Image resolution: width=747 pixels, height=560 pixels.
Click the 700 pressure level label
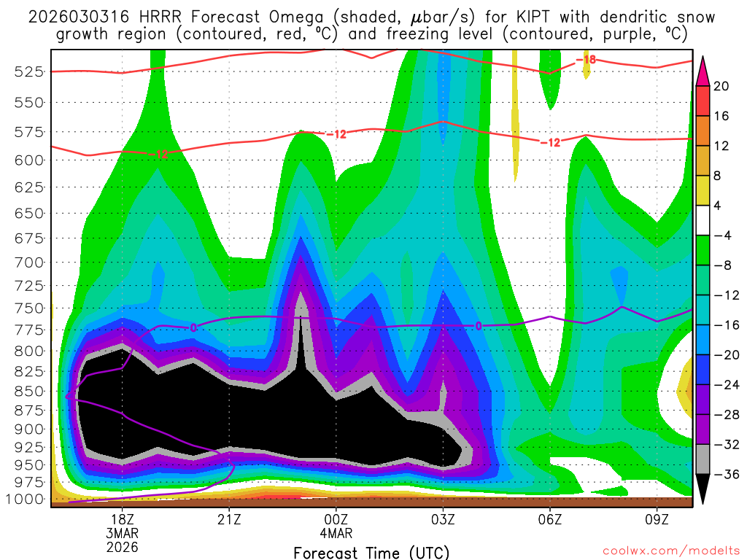coord(29,262)
